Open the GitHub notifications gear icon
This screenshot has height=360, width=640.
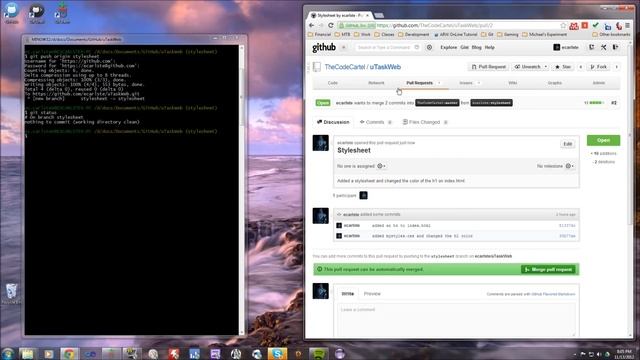[x=429, y=47]
